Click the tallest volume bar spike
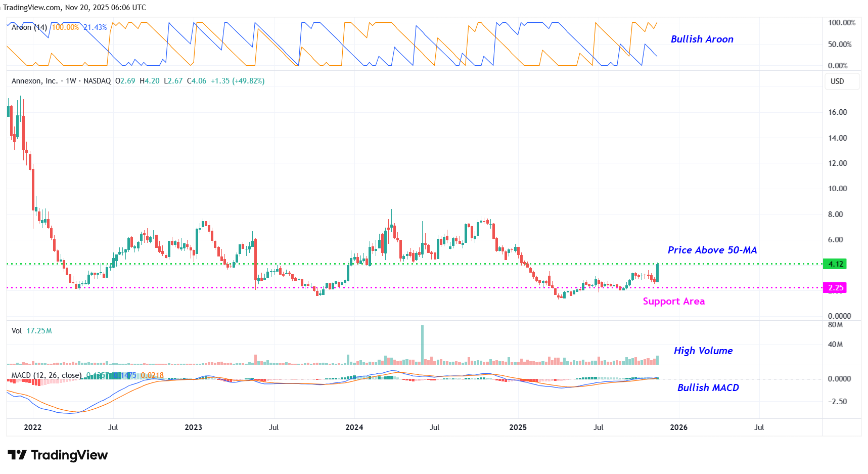The height and width of the screenshot is (474, 868). click(422, 344)
